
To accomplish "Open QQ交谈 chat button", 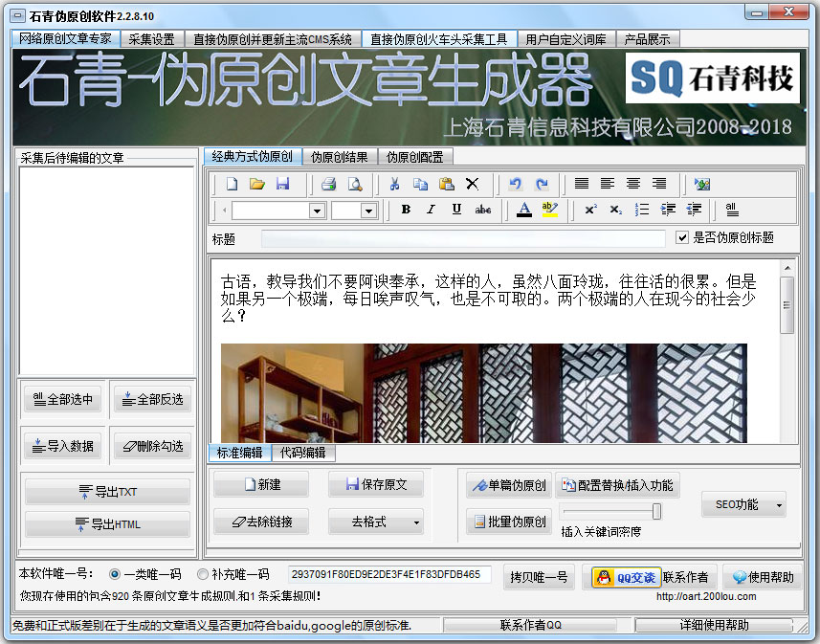I will pos(627,578).
